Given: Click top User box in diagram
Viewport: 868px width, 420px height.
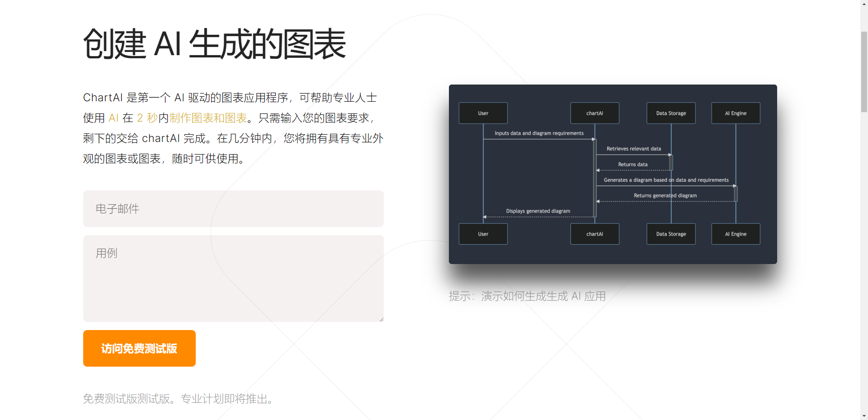Looking at the screenshot, I should 483,113.
